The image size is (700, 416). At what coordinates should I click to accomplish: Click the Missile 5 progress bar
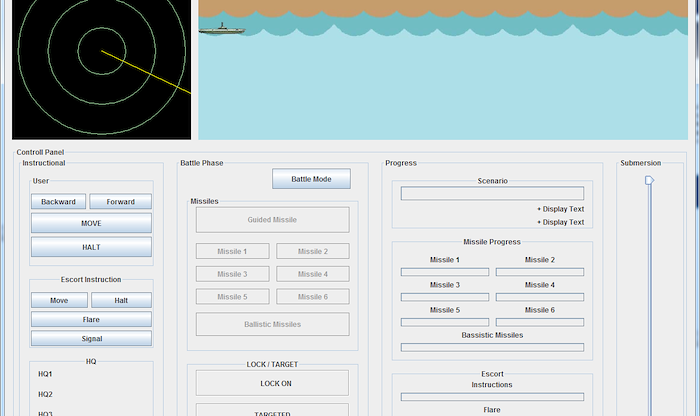pyautogui.click(x=445, y=322)
